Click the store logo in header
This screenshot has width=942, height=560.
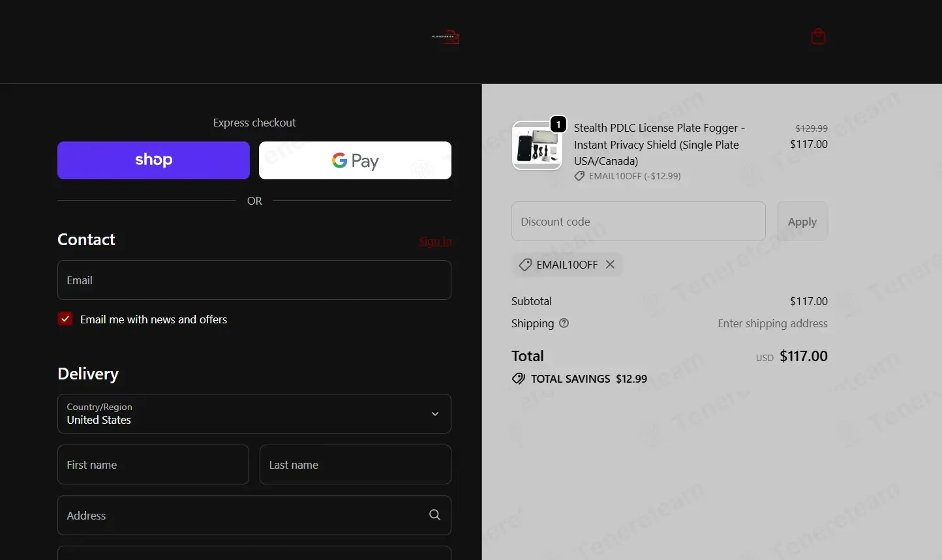446,37
